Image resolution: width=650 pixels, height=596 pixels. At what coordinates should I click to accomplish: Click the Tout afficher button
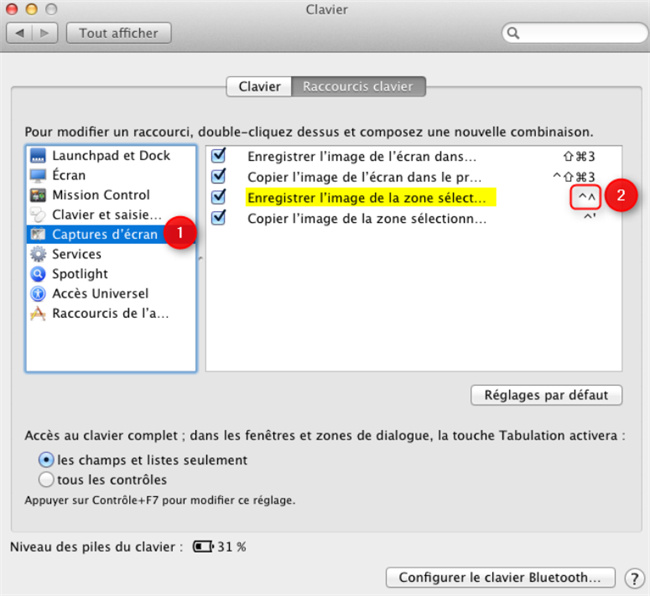[x=119, y=33]
